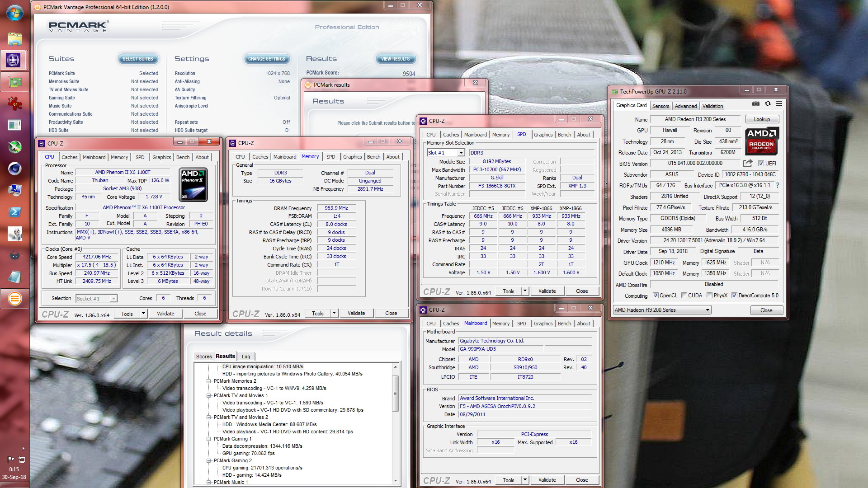Click the VIEW RESULTS button
Viewport: 868px width, 488px height.
pos(396,59)
